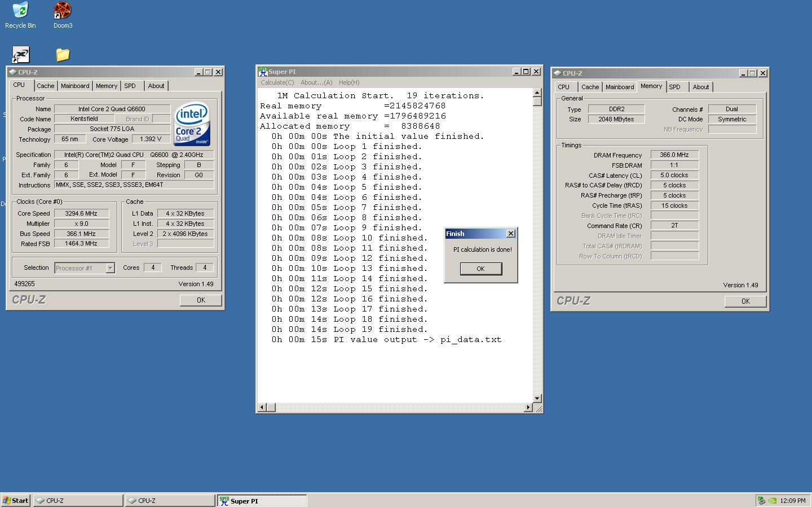Click the Code Name field Kentsfield

coord(85,119)
